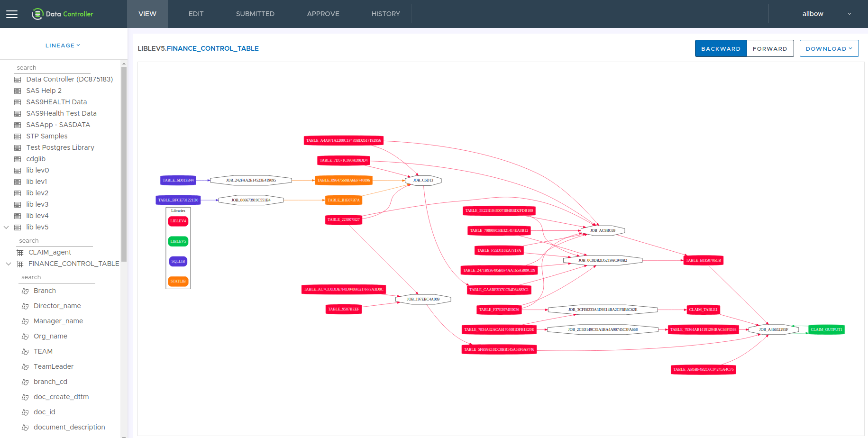Click library icon beside Test Postgres Library
Screen dimensions: 868x438
point(18,148)
